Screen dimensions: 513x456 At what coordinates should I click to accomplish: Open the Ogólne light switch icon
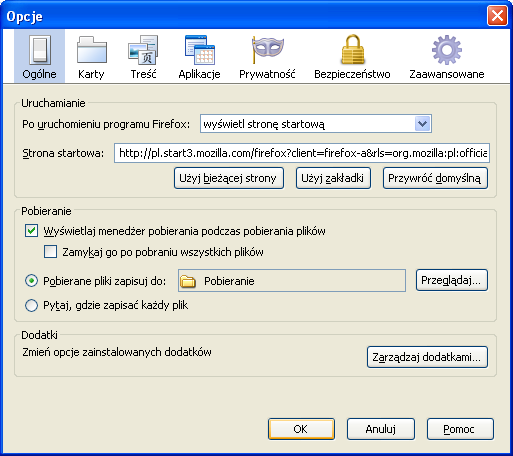(40, 50)
